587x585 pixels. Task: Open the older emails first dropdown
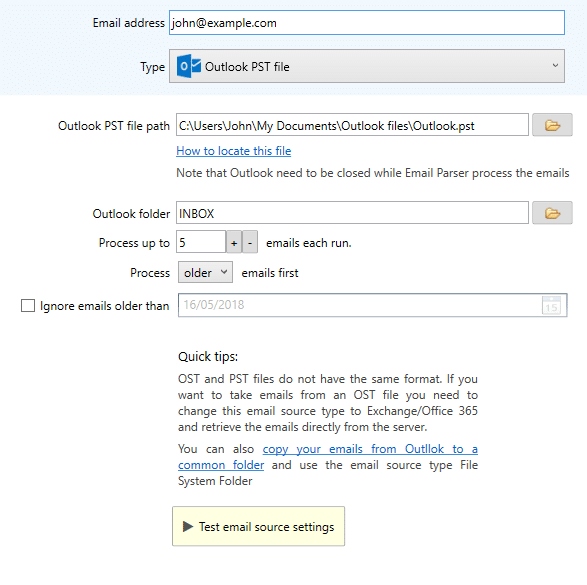[x=205, y=272]
